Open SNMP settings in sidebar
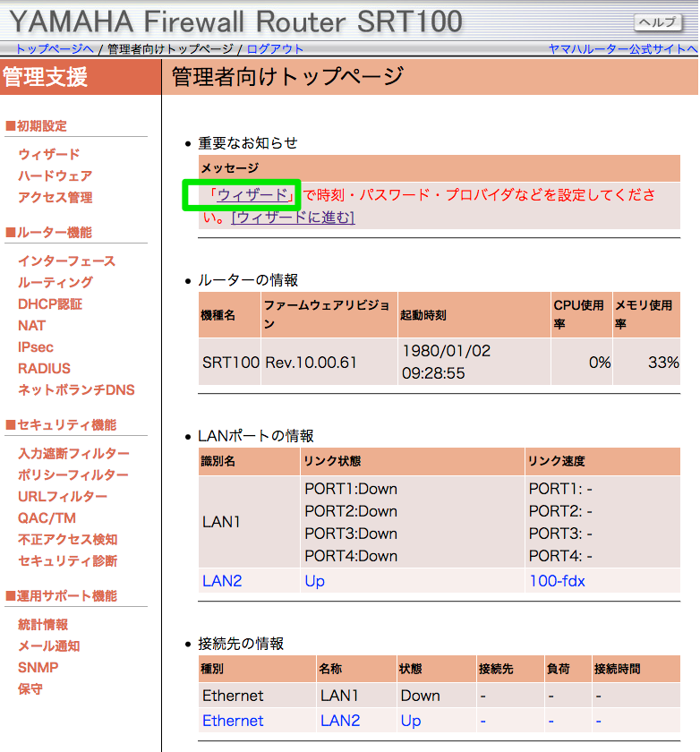Screen dimensions: 700x752 tap(38, 668)
